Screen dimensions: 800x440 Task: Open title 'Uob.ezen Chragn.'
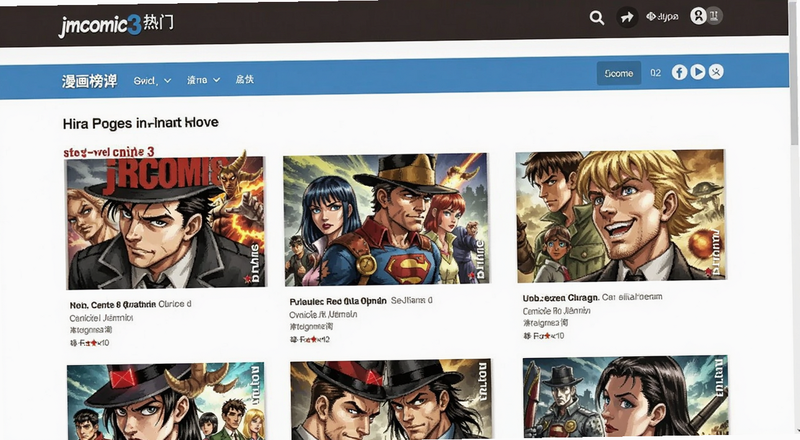coord(560,298)
